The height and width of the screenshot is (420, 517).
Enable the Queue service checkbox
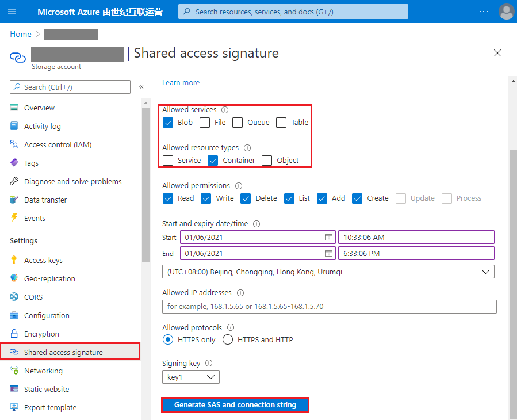[238, 123]
